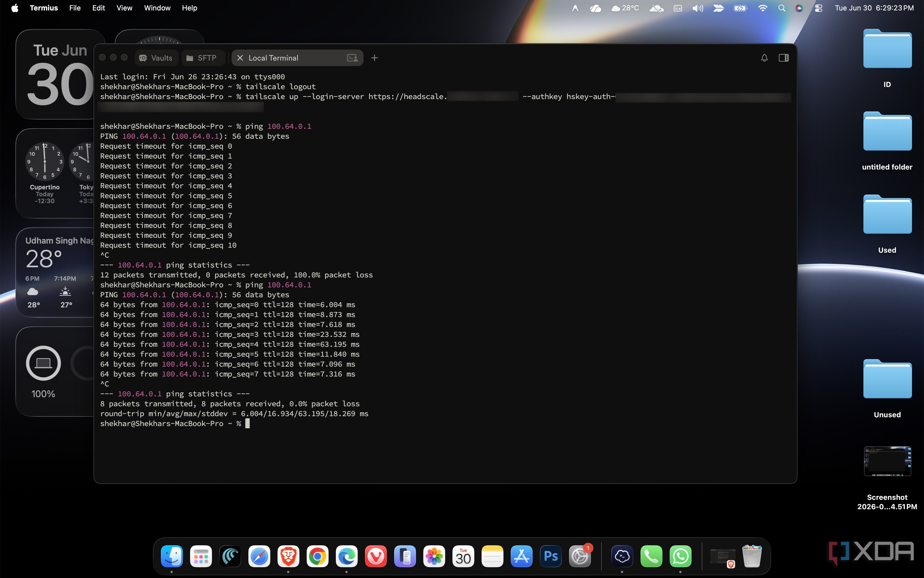Viewport: 924px width, 578px height.
Task: Click the 'round-trip min/avg/max/stddev' line
Action: pyautogui.click(x=234, y=414)
